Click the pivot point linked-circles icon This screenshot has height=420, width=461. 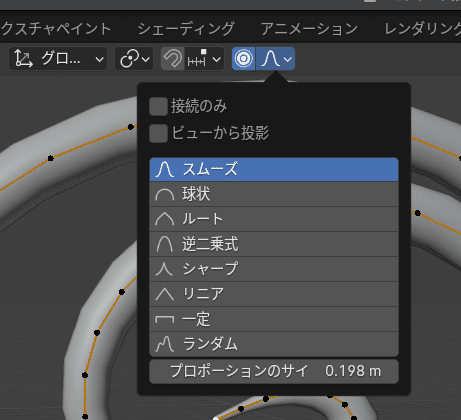[129, 59]
